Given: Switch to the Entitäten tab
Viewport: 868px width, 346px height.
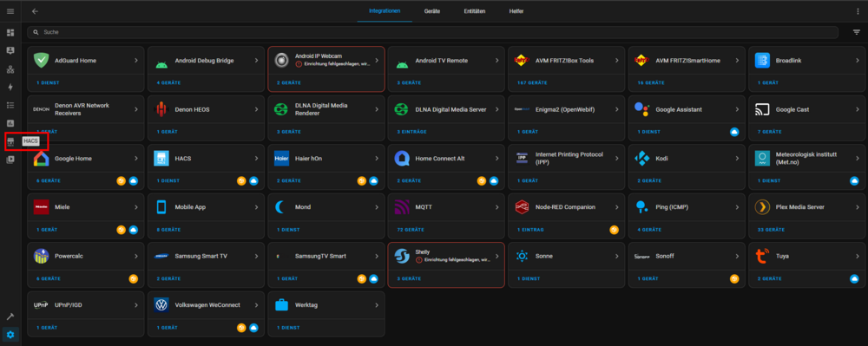Looking at the screenshot, I should [475, 11].
